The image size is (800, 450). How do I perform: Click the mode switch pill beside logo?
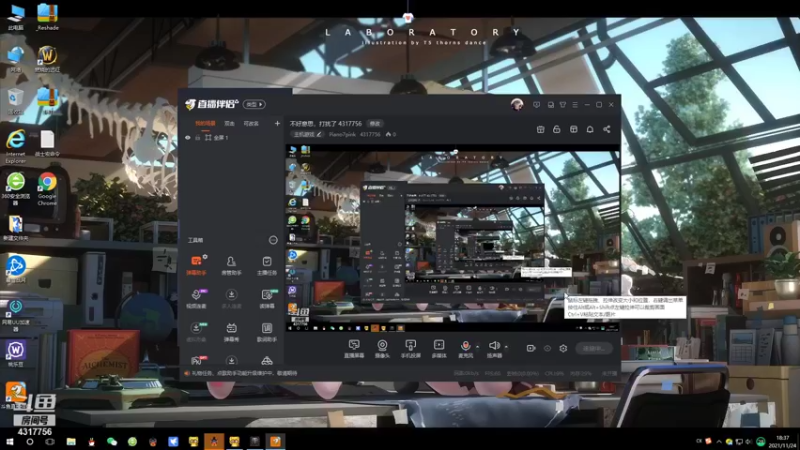pyautogui.click(x=254, y=105)
